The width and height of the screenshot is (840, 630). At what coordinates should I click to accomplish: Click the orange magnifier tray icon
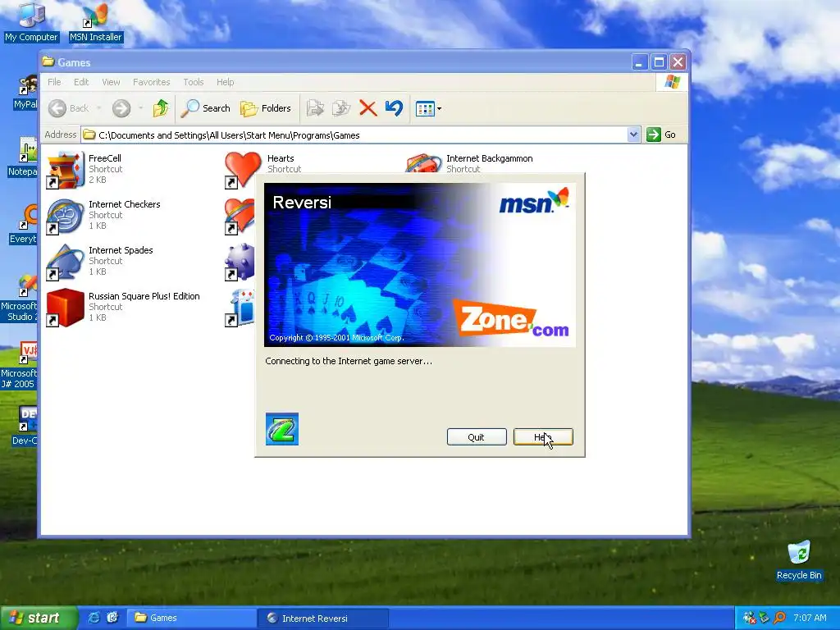(779, 618)
